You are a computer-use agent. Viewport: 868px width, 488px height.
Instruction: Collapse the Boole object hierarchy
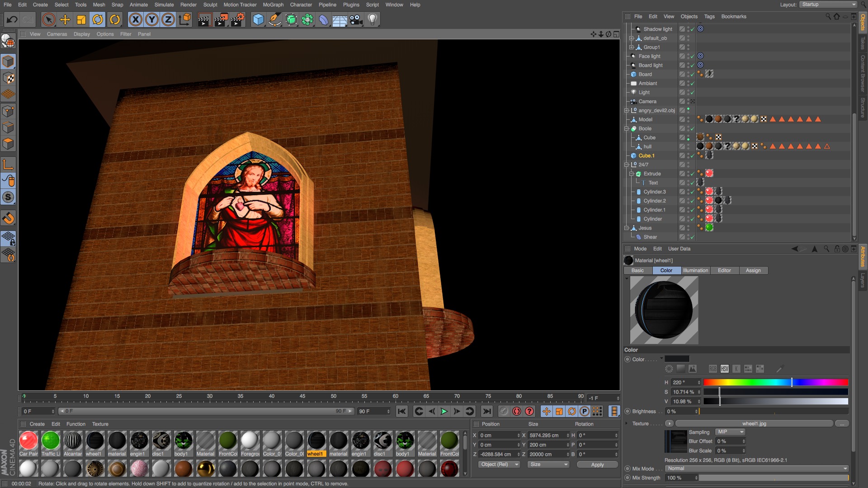click(x=627, y=129)
